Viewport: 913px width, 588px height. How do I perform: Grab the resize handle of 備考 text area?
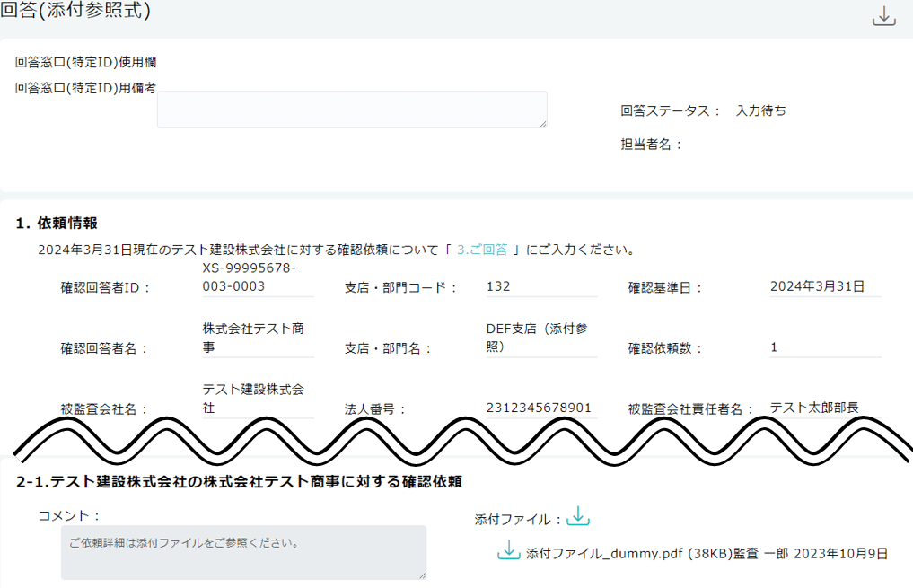click(542, 123)
